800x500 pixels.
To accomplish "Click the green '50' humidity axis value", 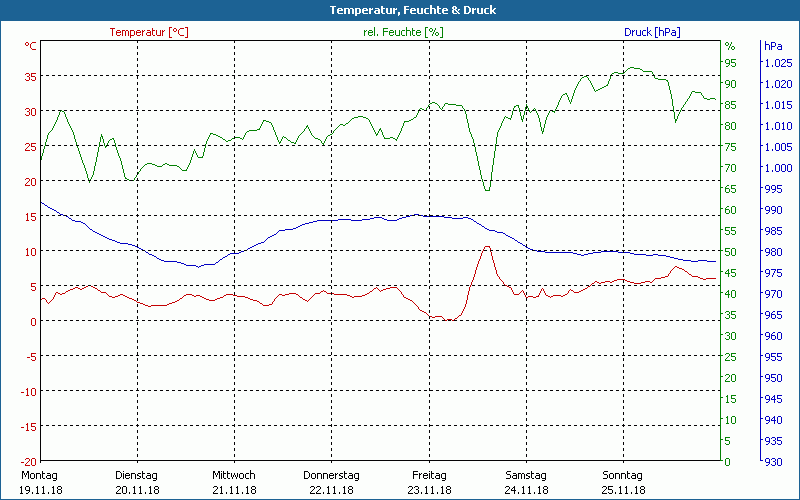I will click(731, 252).
